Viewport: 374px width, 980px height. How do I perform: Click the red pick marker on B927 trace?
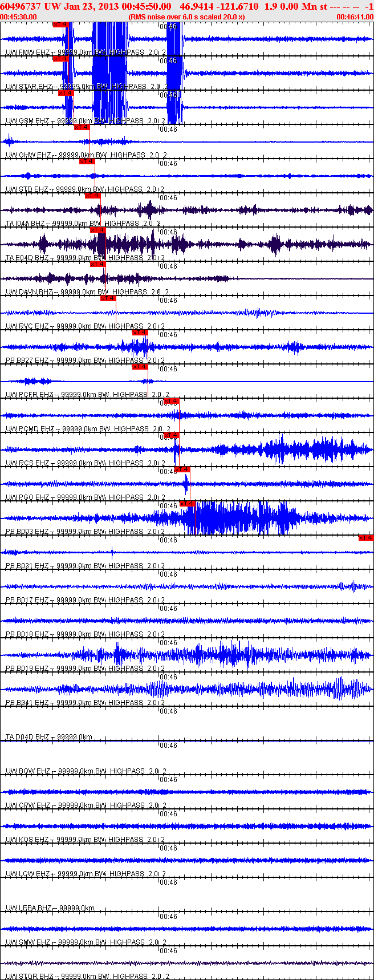point(140,332)
